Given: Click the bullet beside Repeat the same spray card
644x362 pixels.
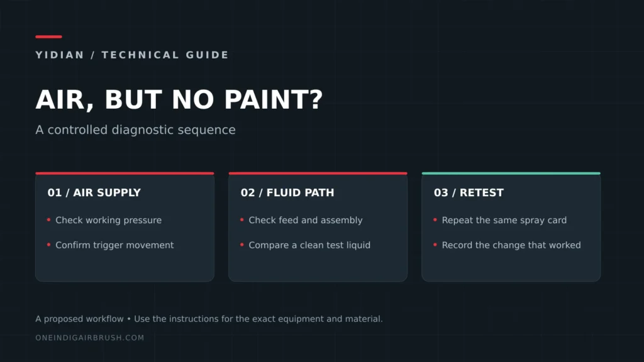Looking at the screenshot, I should 435,220.
